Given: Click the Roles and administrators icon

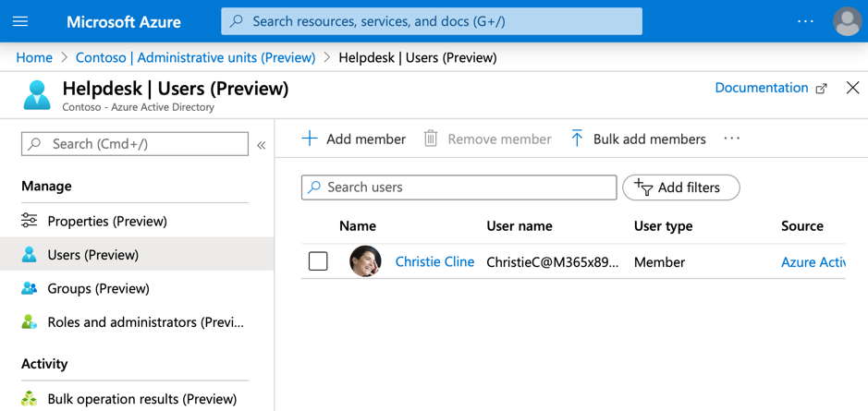Looking at the screenshot, I should tap(29, 322).
